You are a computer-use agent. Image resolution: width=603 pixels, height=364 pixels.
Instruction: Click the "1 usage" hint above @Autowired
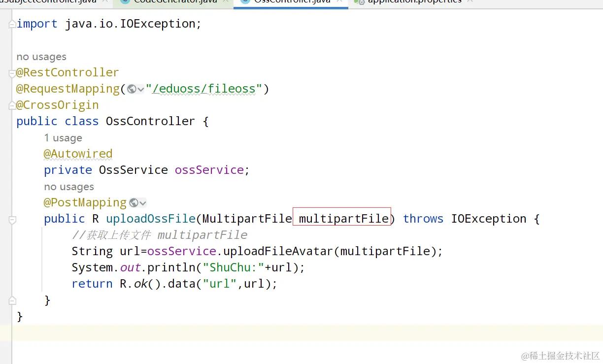pos(63,138)
